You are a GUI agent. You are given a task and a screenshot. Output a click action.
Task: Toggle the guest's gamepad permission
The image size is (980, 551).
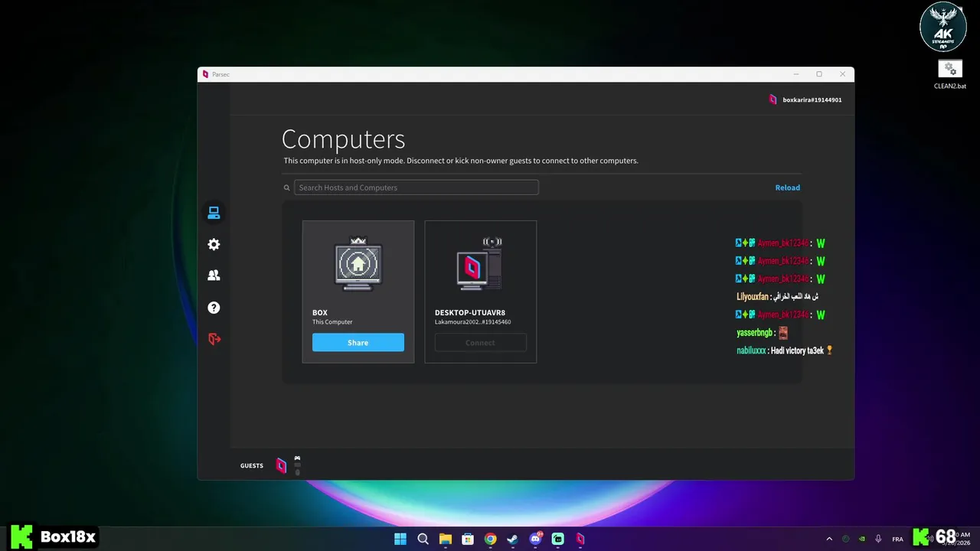tap(297, 458)
